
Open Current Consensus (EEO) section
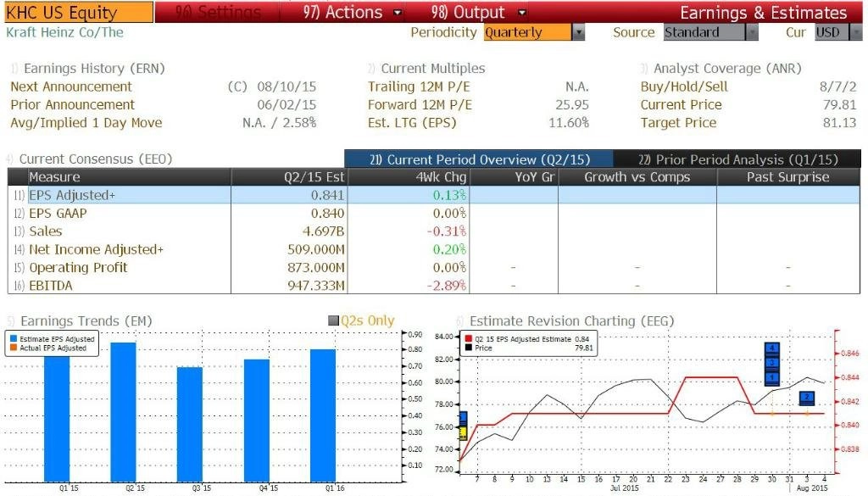(96, 159)
